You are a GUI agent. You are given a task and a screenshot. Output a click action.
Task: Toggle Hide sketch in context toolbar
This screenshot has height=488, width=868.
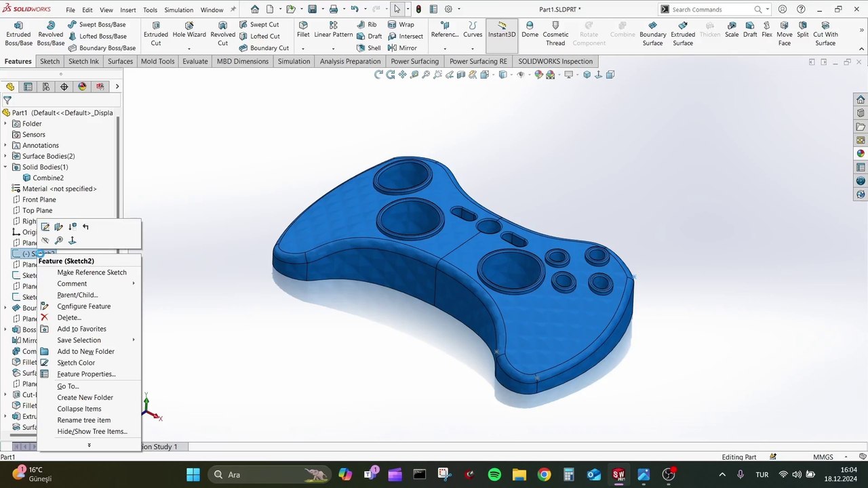tap(45, 241)
